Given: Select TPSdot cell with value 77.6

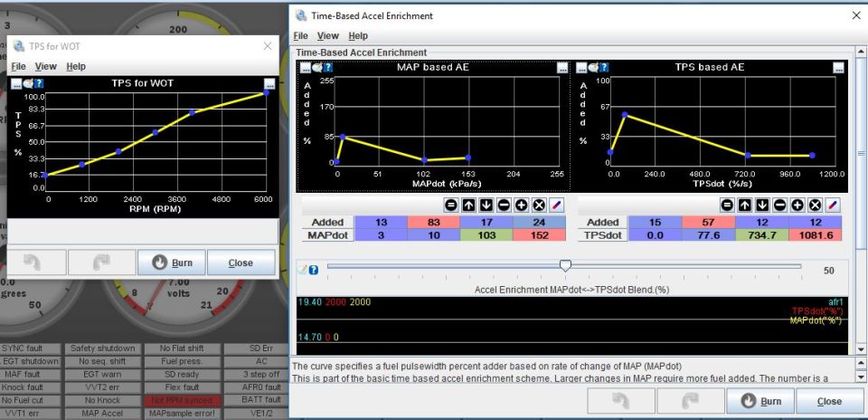Looking at the screenshot, I should point(709,235).
